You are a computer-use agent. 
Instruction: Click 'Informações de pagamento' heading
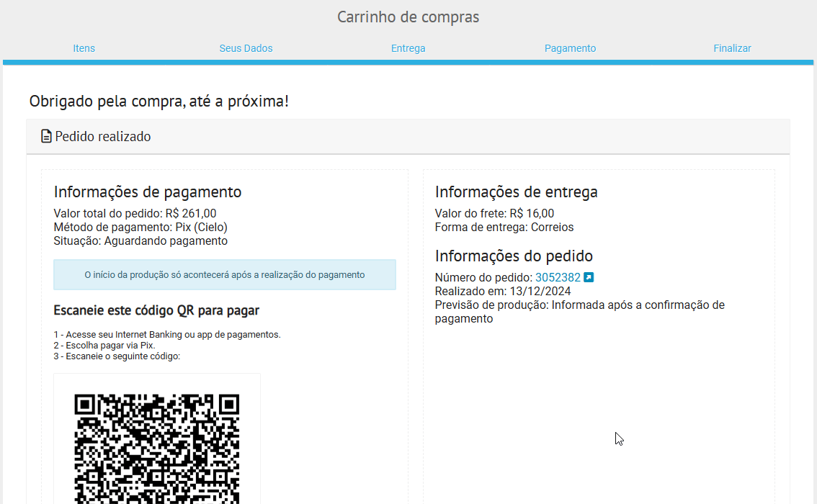[148, 192]
